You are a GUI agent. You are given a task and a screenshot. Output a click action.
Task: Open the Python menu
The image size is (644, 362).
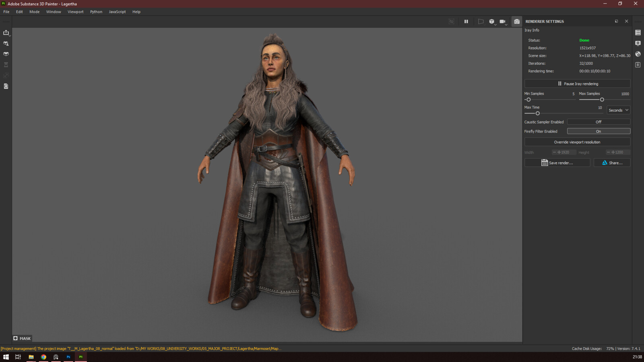(96, 12)
